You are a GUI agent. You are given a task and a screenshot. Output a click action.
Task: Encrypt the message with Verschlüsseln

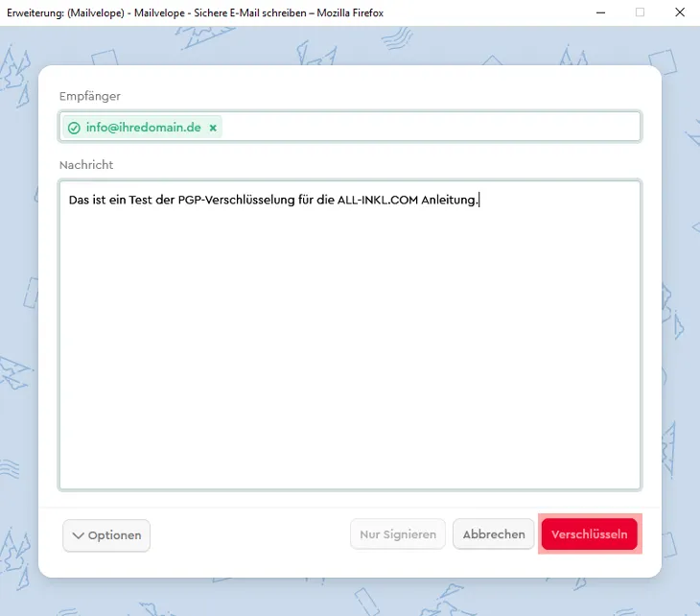pyautogui.click(x=590, y=534)
